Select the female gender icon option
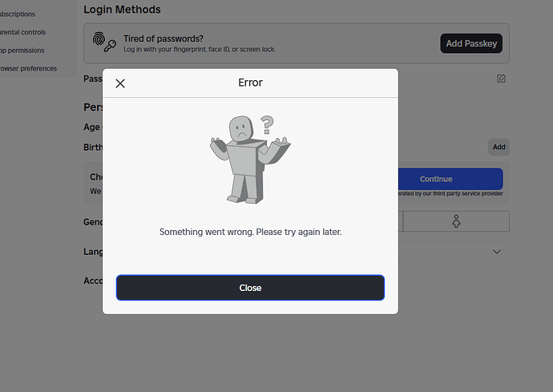Screen dimensions: 553x392 coord(456,221)
